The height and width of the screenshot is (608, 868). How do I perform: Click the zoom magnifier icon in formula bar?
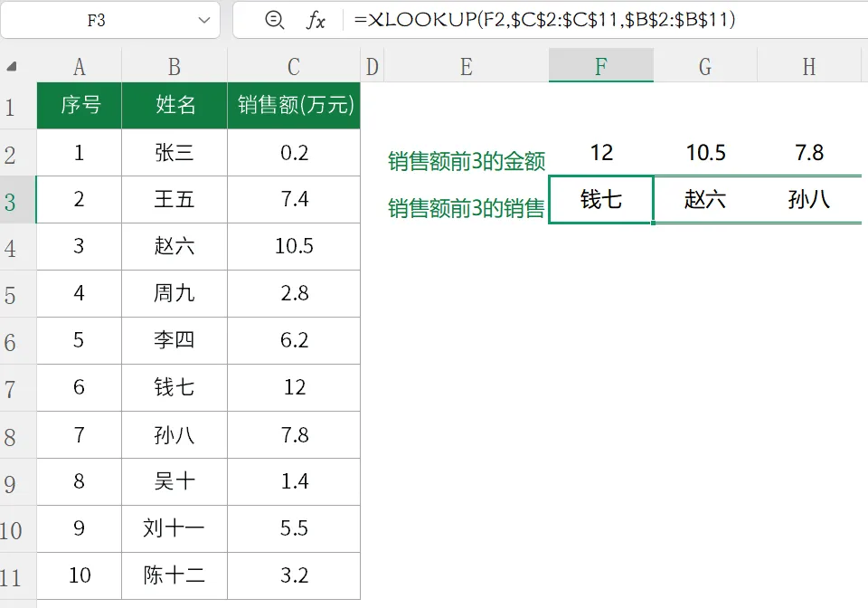point(275,20)
